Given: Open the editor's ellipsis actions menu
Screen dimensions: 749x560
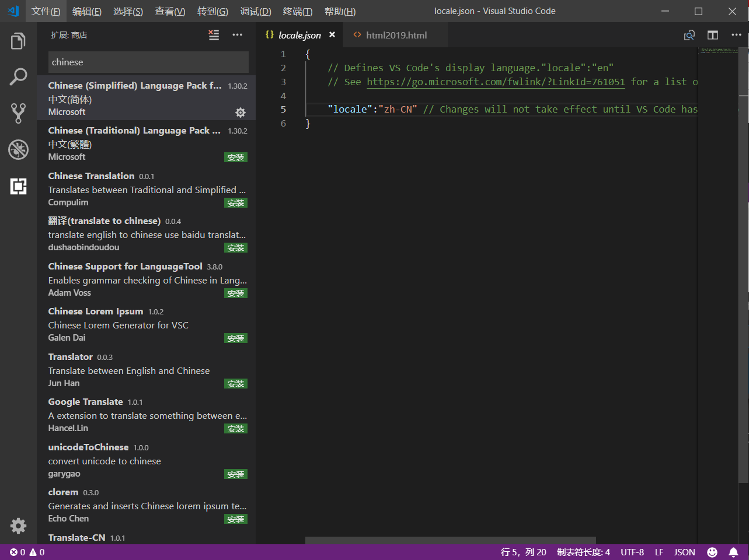Looking at the screenshot, I should tap(736, 35).
